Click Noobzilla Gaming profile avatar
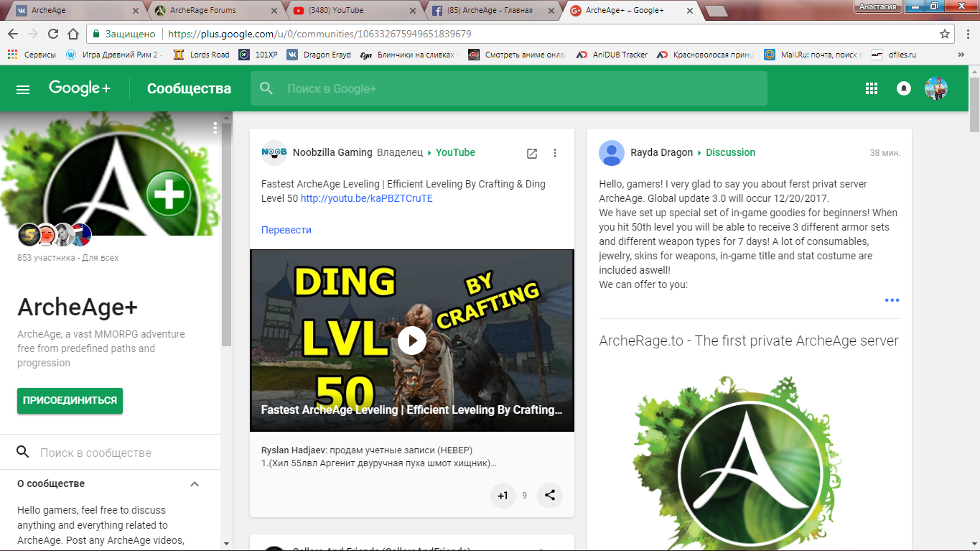This screenshot has width=980, height=551. pos(274,152)
